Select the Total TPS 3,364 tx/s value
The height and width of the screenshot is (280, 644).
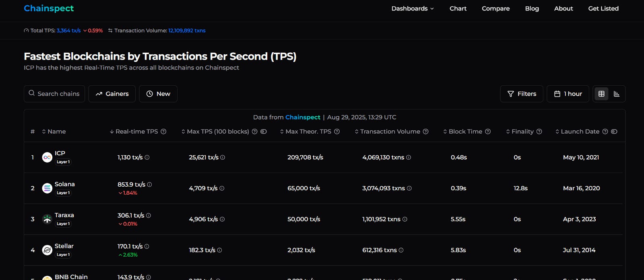click(68, 31)
